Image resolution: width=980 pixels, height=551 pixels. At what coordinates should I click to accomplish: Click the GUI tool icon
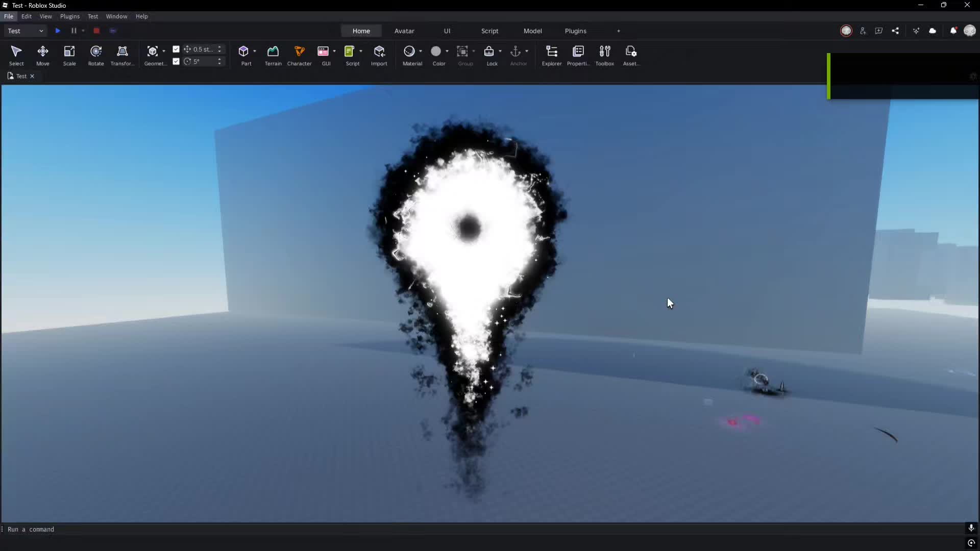pos(323,52)
